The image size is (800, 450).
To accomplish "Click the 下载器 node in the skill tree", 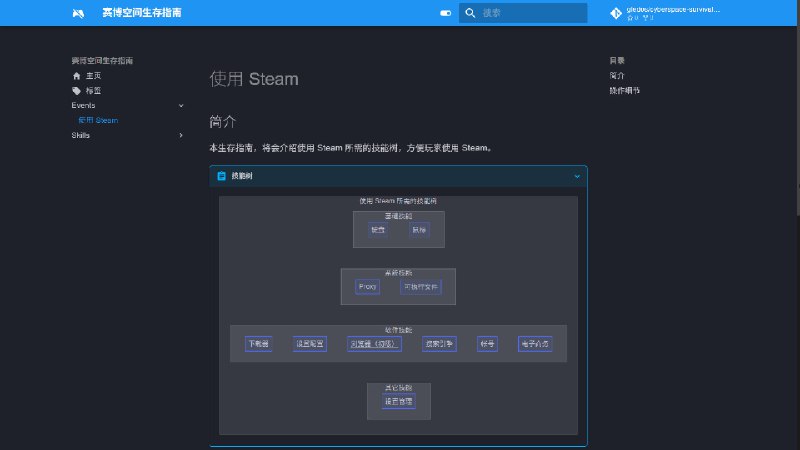I will [258, 344].
